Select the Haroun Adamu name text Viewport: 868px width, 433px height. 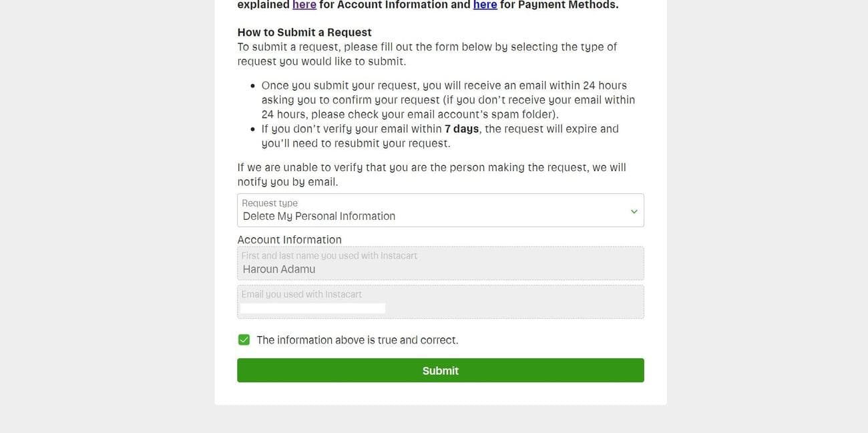click(278, 269)
